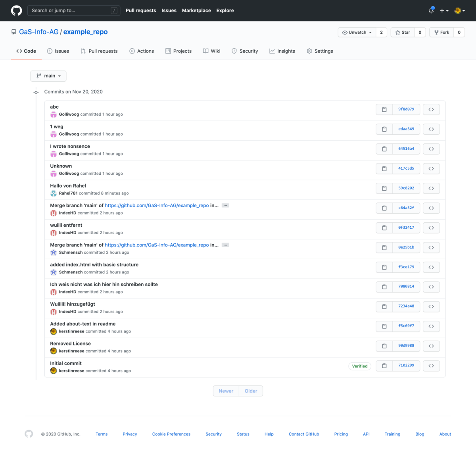Click the notification bell

pyautogui.click(x=431, y=10)
